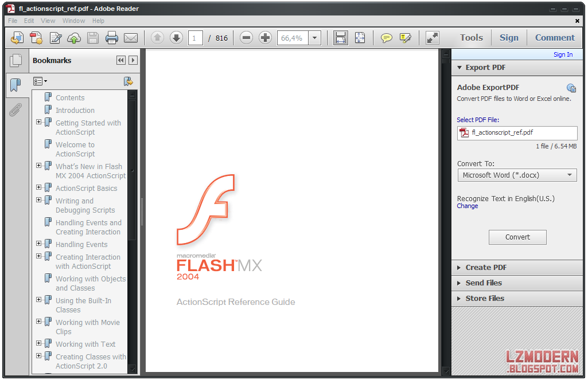Expand Working with Movie Clips bookmark
Image resolution: width=588 pixels, height=380 pixels.
click(x=38, y=321)
